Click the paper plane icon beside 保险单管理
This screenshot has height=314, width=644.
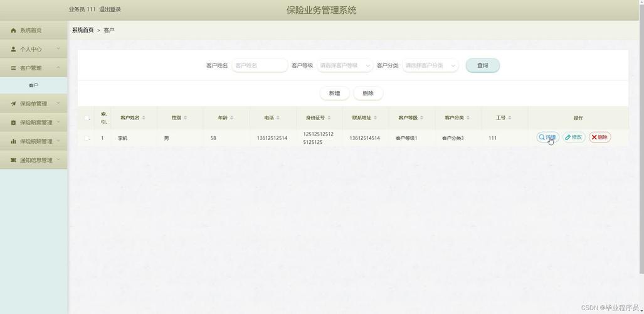coord(14,104)
